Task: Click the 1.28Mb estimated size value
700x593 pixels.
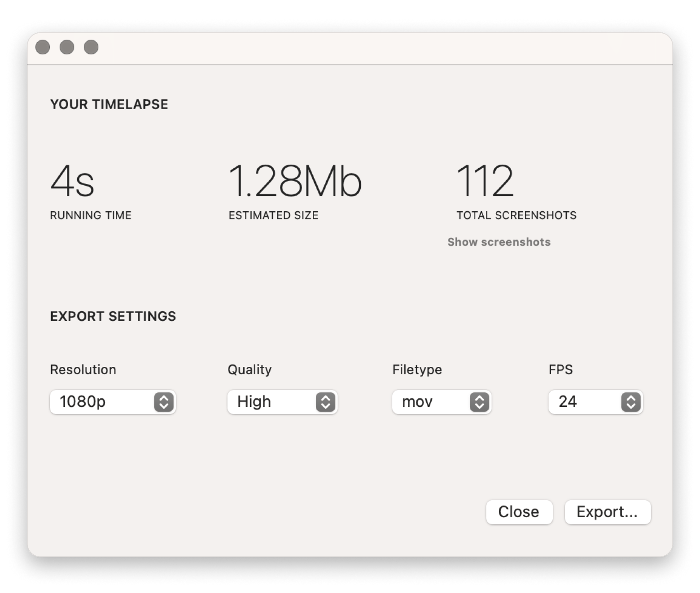Action: [295, 181]
